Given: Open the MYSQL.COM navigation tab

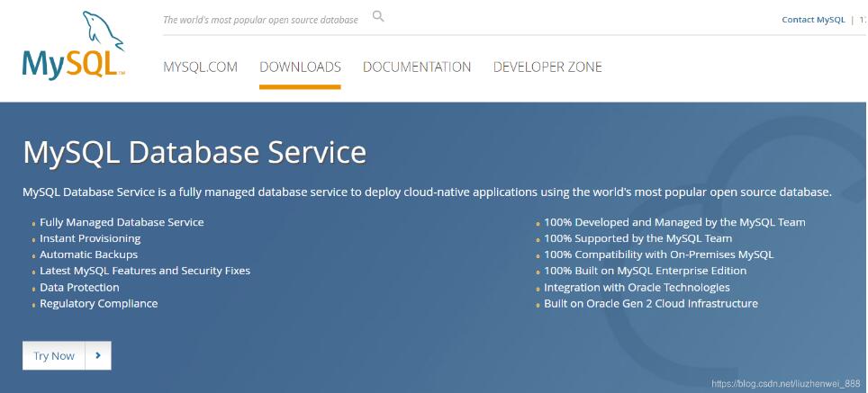Looking at the screenshot, I should [200, 67].
